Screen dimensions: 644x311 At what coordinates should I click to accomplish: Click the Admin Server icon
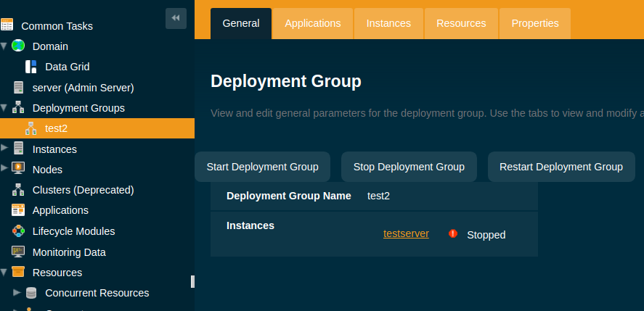pos(18,88)
